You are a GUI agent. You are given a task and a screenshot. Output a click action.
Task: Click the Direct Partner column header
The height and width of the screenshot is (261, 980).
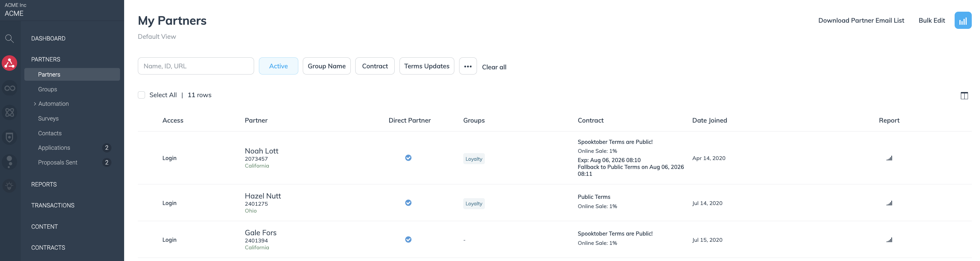(x=409, y=121)
